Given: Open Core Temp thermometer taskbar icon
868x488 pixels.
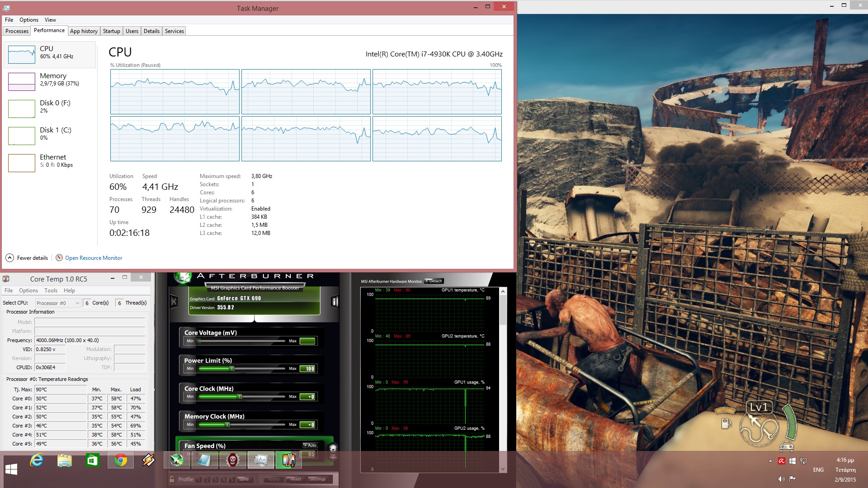Looking at the screenshot, I should point(288,460).
